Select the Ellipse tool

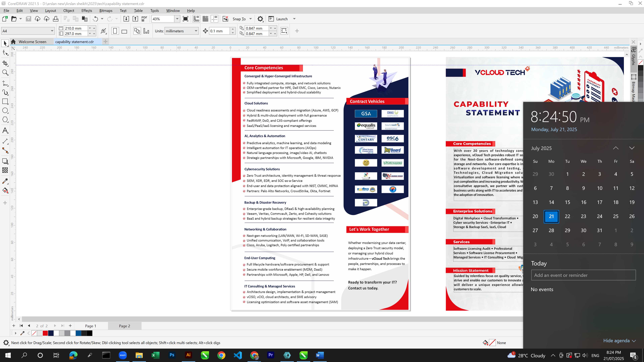(x=5, y=110)
